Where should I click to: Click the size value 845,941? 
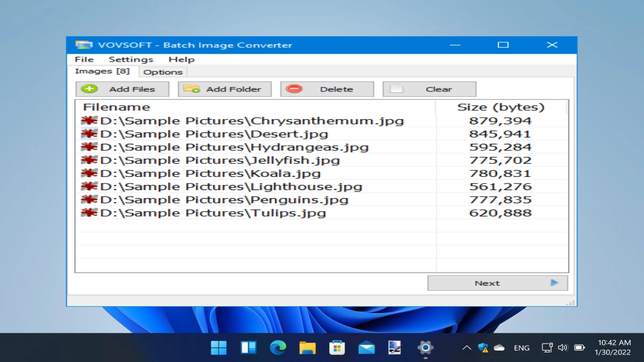500,134
